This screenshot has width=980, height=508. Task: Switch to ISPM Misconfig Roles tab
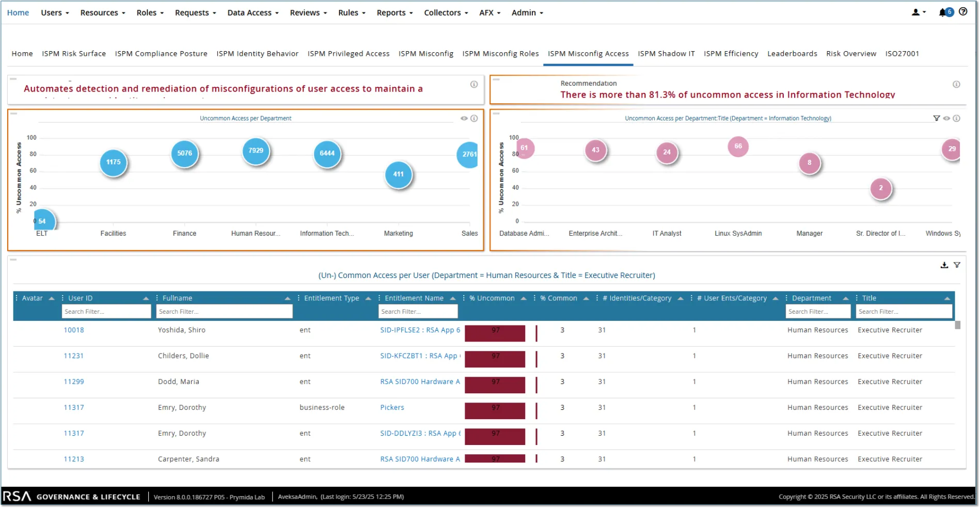[x=500, y=54]
